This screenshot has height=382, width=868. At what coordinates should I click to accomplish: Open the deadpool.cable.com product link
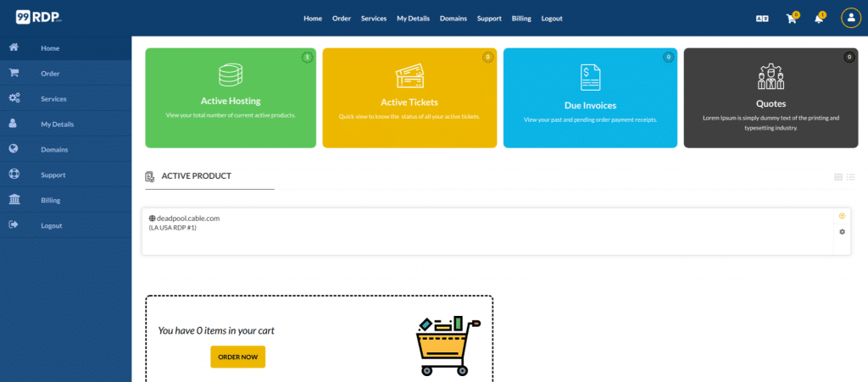(188, 219)
